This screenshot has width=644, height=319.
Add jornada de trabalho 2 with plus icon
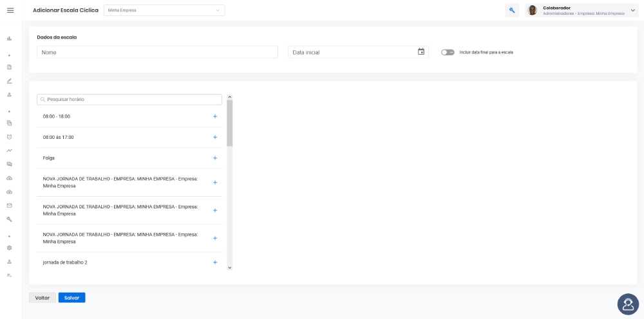(x=215, y=262)
